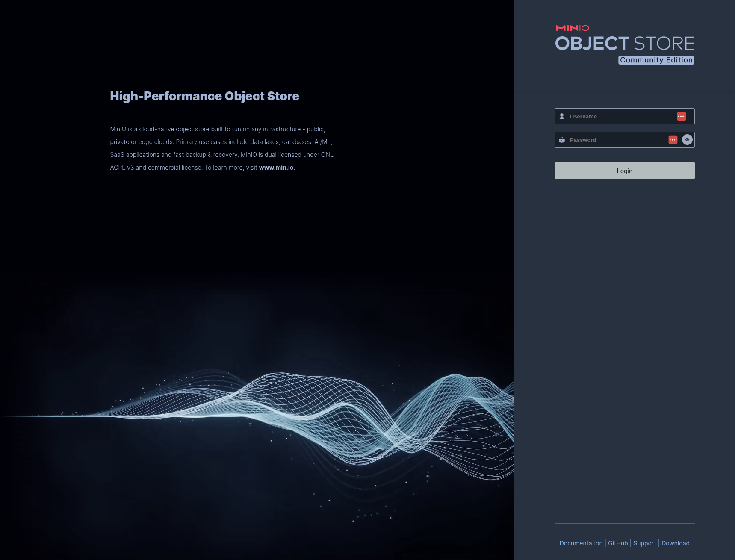
Task: Visit the www.min.io link
Action: click(x=276, y=168)
